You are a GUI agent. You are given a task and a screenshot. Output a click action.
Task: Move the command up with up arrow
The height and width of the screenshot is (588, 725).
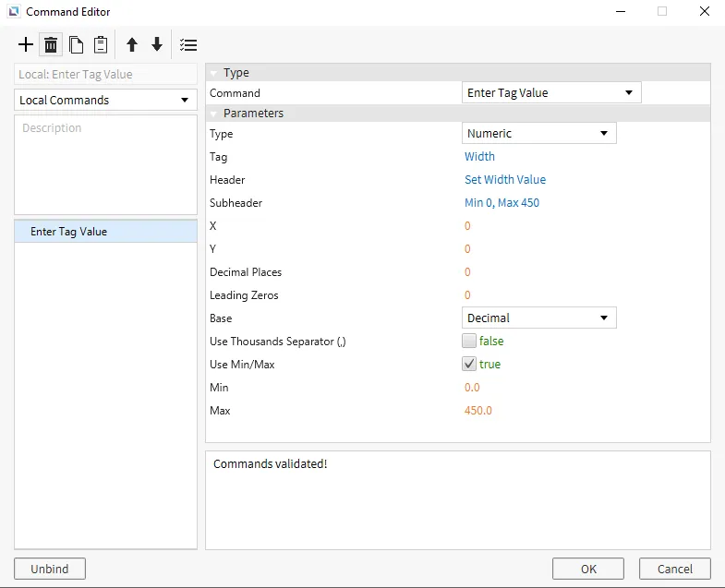(132, 45)
